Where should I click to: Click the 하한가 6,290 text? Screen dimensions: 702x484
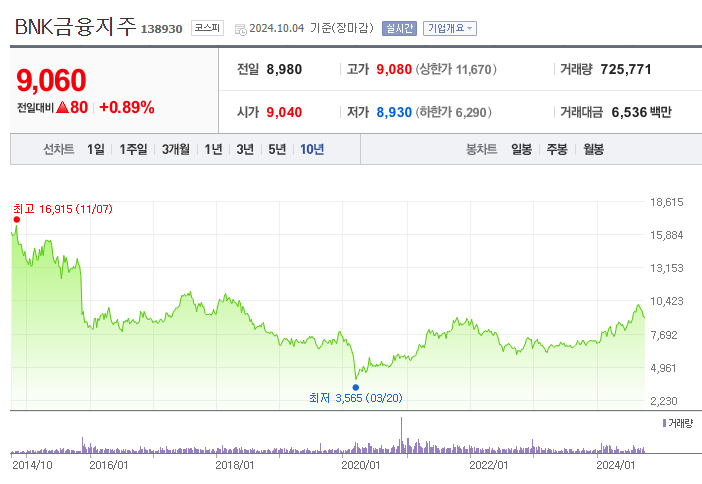(x=454, y=112)
